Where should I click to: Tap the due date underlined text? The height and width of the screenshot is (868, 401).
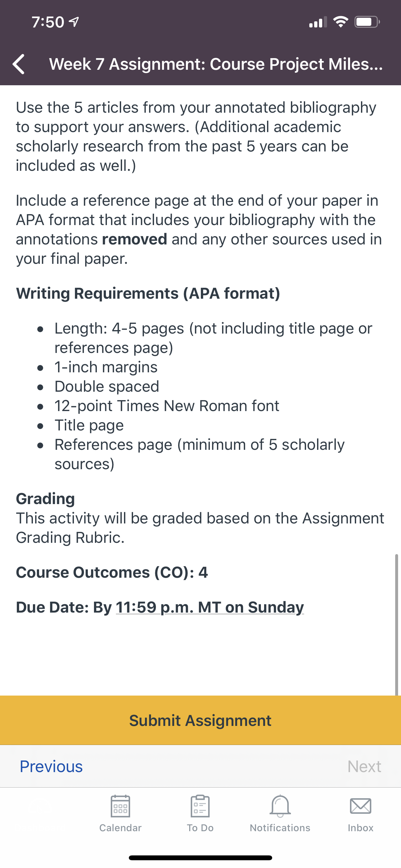tap(210, 607)
